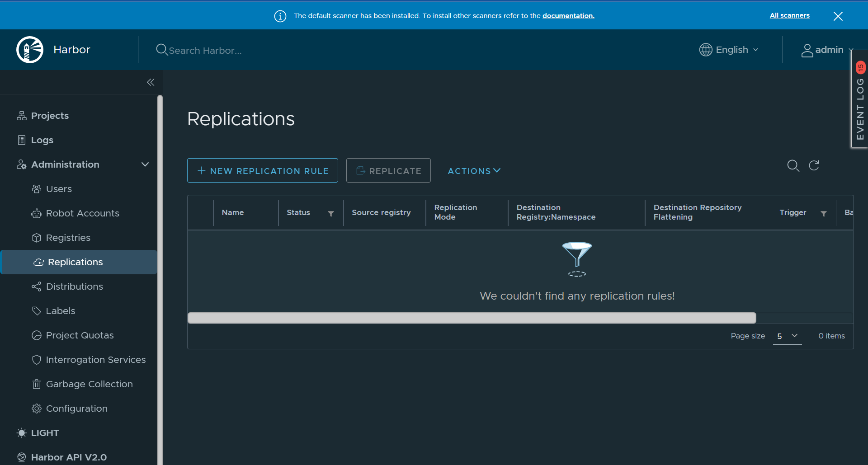Click the admin user avatar icon
Viewport: 868px width, 465px height.
807,50
